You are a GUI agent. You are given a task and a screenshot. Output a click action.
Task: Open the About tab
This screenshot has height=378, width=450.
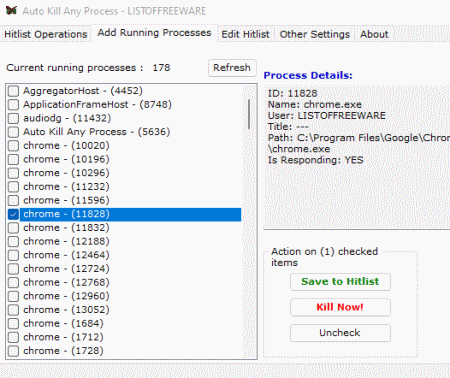[374, 34]
